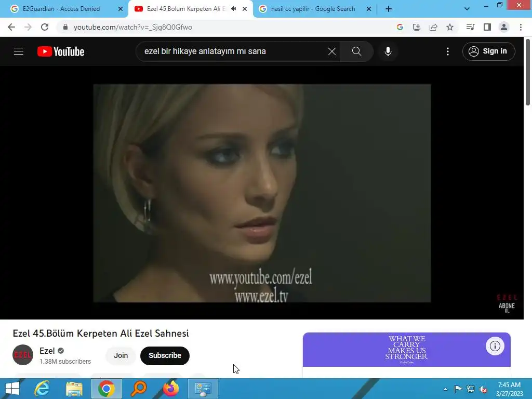This screenshot has height=399, width=532.
Task: Open Action Center flag icon
Action: click(458, 389)
